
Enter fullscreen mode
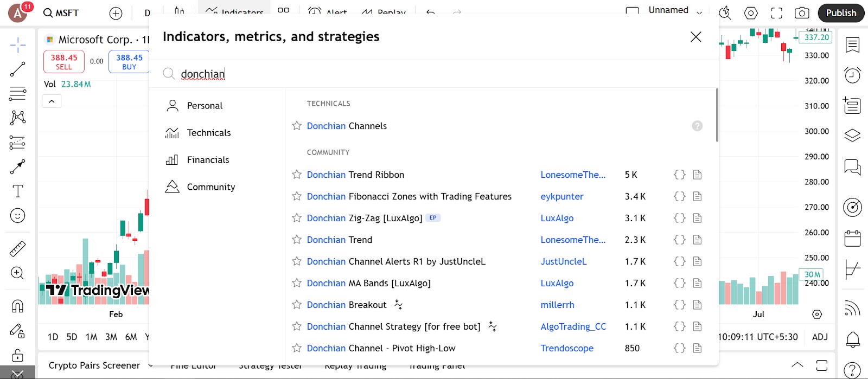(x=777, y=13)
